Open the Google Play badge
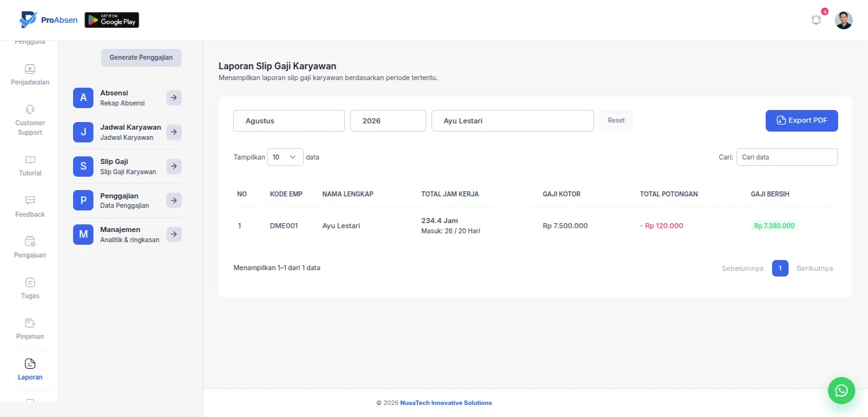The height and width of the screenshot is (417, 868). pyautogui.click(x=112, y=20)
